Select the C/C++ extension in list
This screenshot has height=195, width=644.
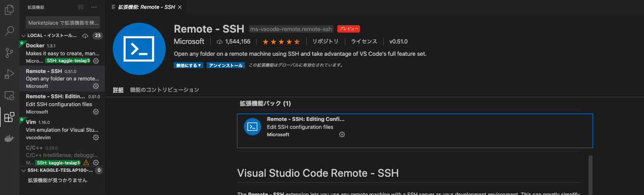pyautogui.click(x=62, y=155)
